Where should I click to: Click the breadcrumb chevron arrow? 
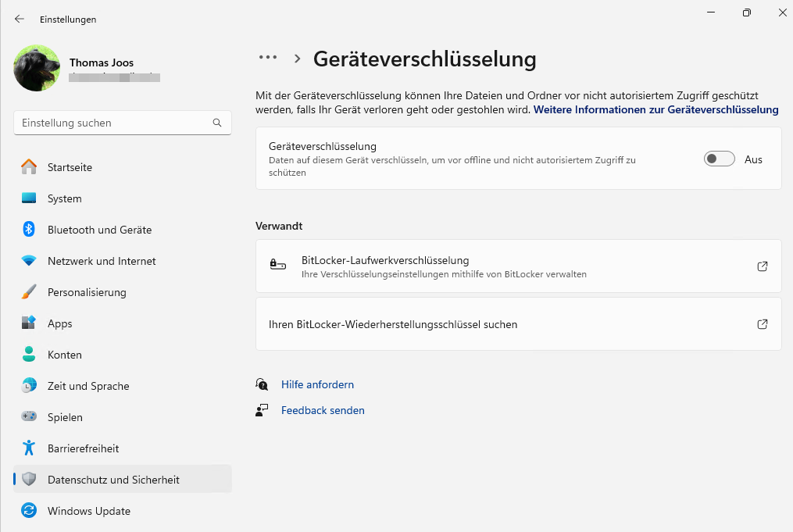coord(297,59)
